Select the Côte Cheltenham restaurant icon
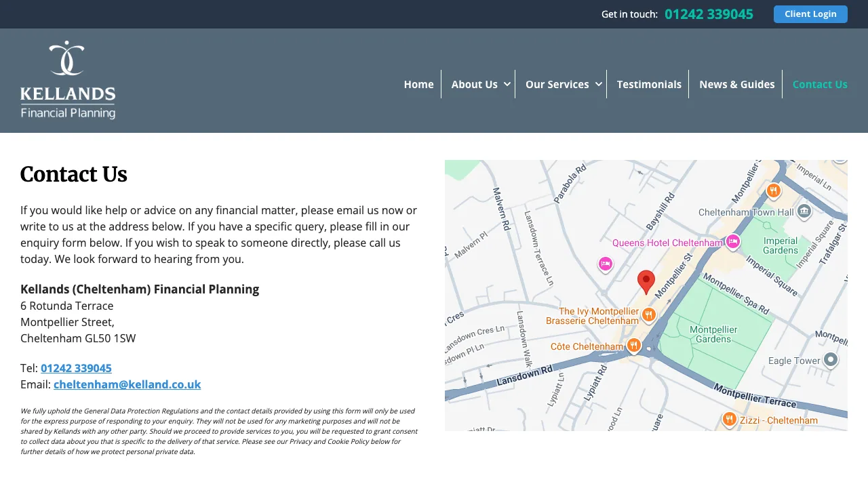 [x=634, y=345]
